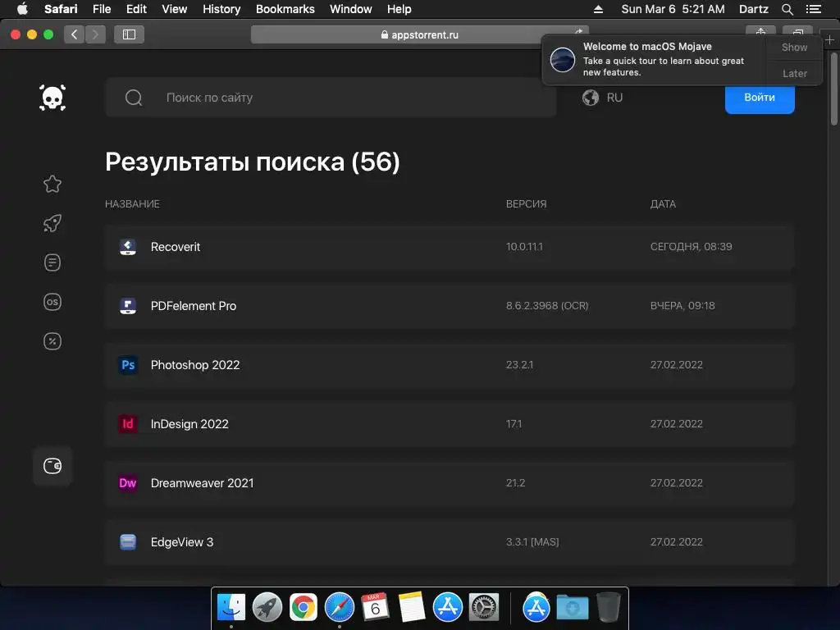Open the star favorites sidebar icon
The image size is (840, 630).
point(52,184)
